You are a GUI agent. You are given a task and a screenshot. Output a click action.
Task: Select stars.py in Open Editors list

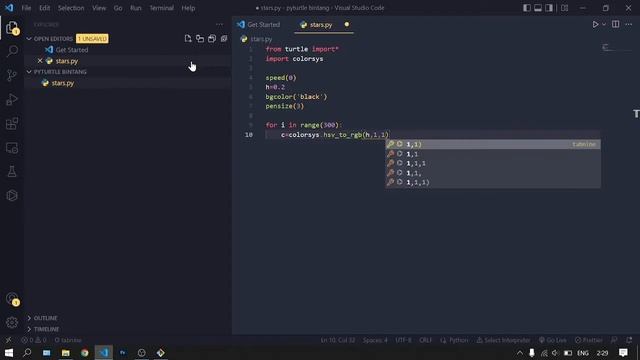[67, 61]
